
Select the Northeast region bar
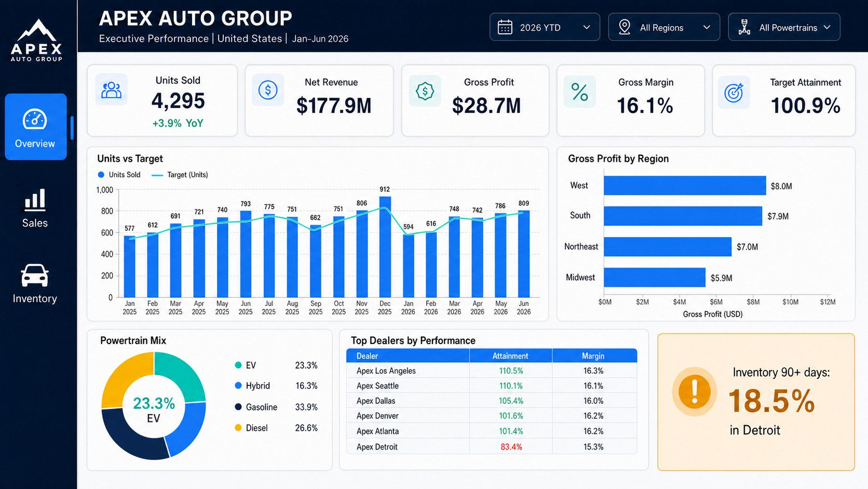[668, 247]
